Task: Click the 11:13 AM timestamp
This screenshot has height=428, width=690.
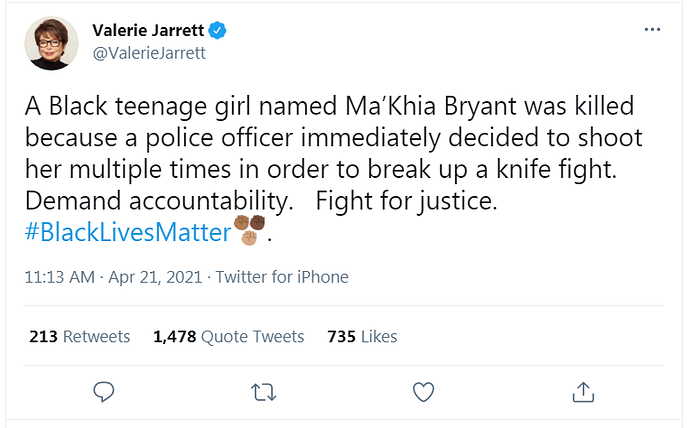Action: pos(59,277)
